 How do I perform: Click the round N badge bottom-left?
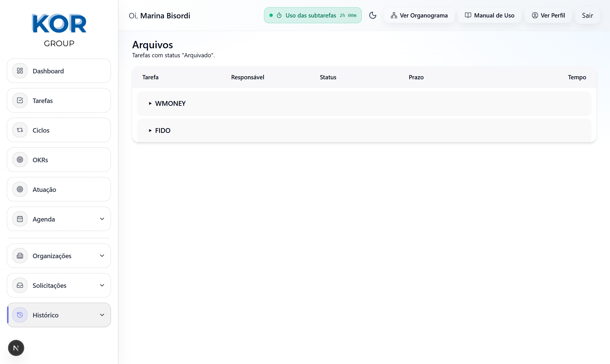[x=16, y=348]
